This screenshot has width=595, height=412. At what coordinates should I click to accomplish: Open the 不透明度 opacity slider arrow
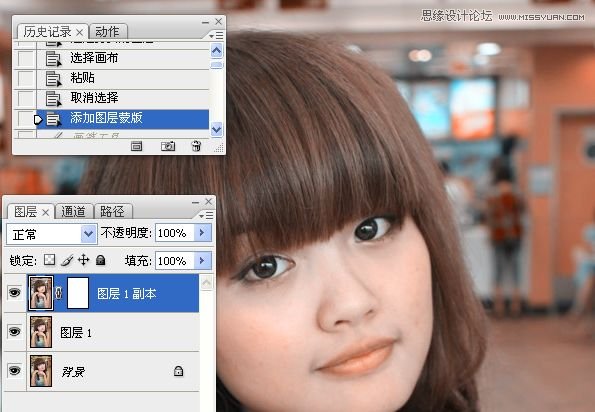(202, 232)
